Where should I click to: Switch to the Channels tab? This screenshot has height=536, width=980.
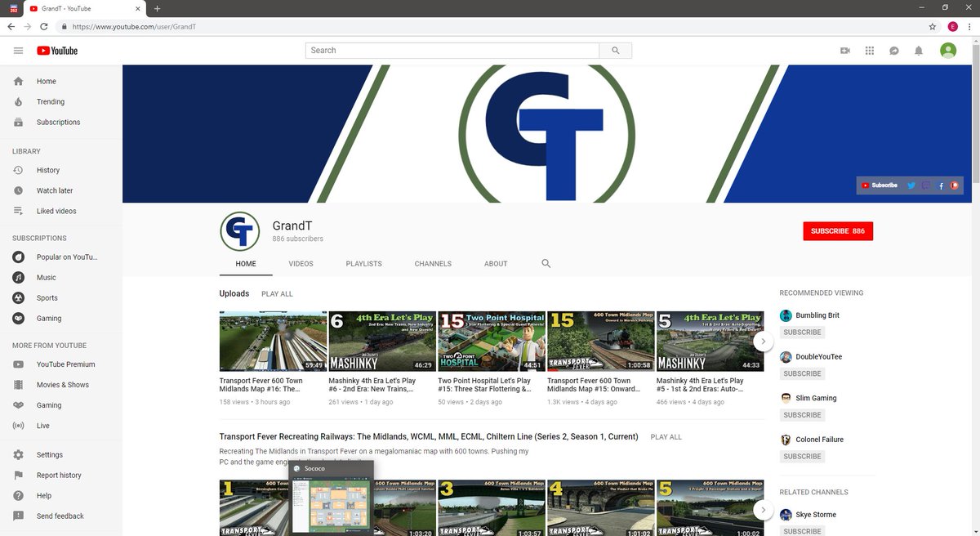(433, 264)
